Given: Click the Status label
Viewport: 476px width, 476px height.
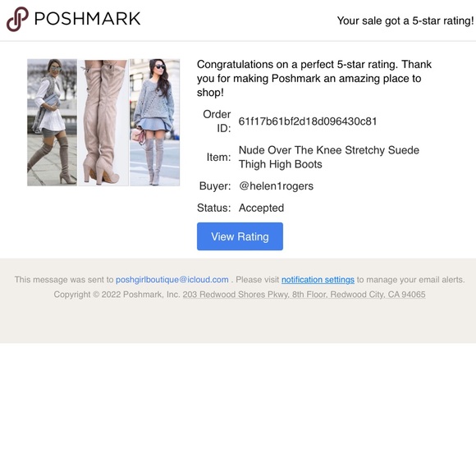Looking at the screenshot, I should pos(213,208).
